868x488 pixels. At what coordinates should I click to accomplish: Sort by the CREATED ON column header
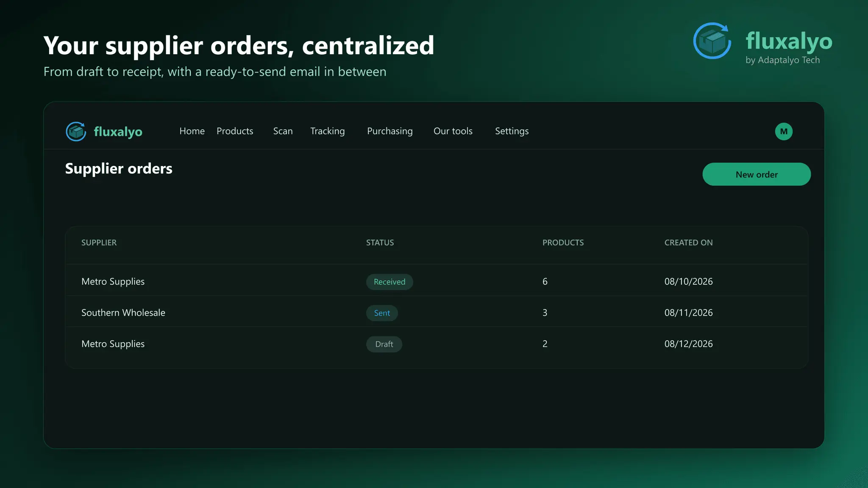tap(688, 243)
